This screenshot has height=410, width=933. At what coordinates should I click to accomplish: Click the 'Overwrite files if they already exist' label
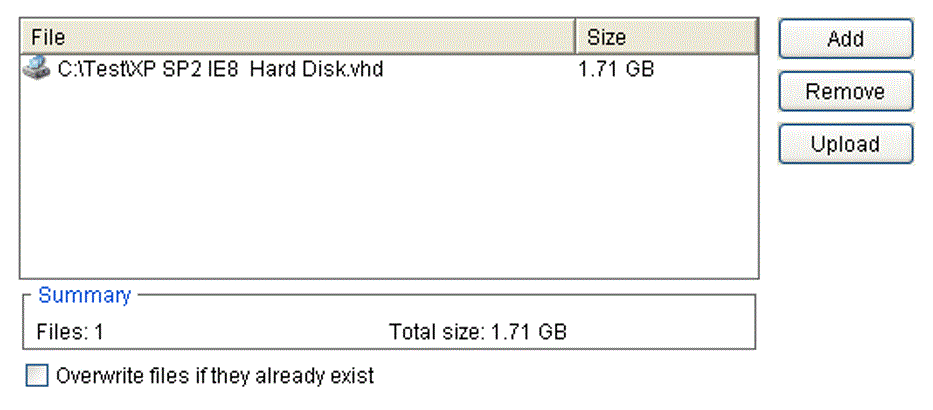[x=215, y=376]
